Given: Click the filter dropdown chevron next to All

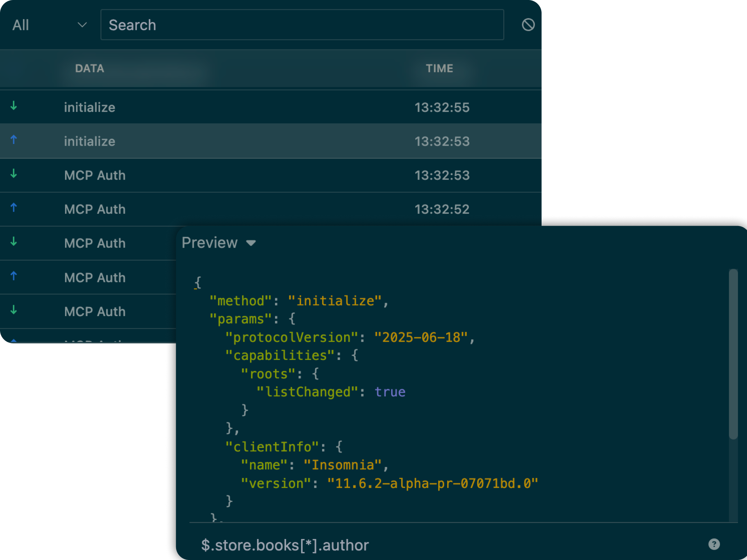Looking at the screenshot, I should coord(82,25).
